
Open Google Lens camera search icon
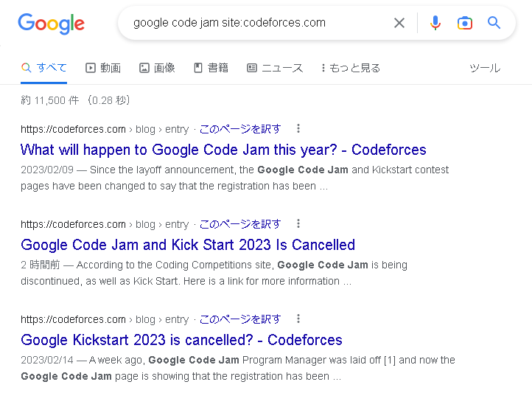pos(465,23)
